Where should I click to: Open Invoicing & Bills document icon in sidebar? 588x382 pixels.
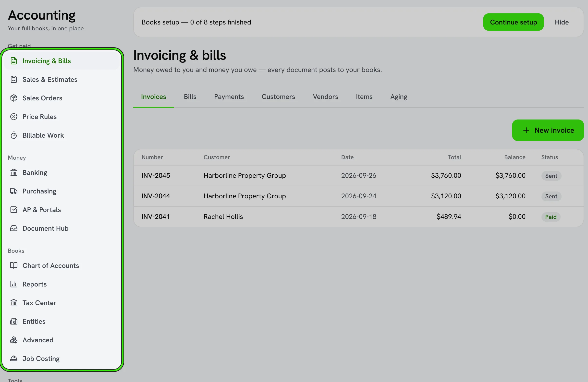14,61
